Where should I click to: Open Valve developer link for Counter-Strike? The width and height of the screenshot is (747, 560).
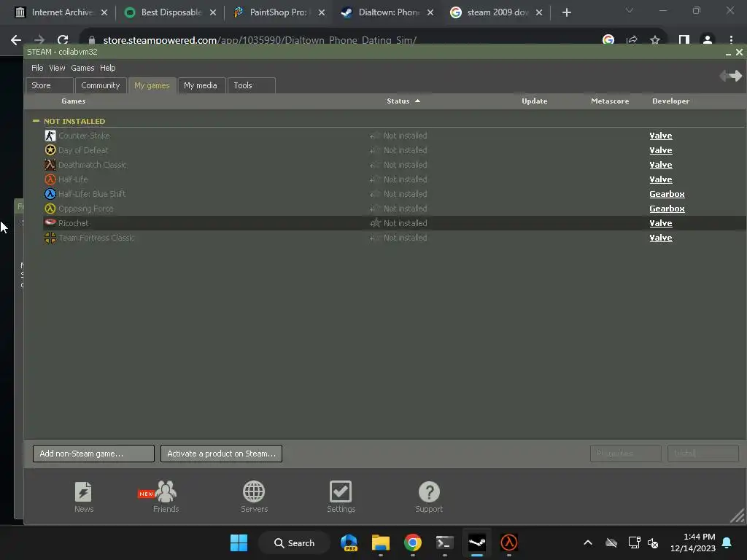coord(661,136)
